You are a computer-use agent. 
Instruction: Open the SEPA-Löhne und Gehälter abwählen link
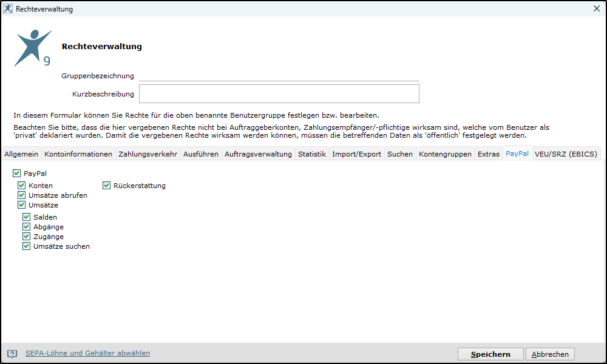(x=87, y=353)
